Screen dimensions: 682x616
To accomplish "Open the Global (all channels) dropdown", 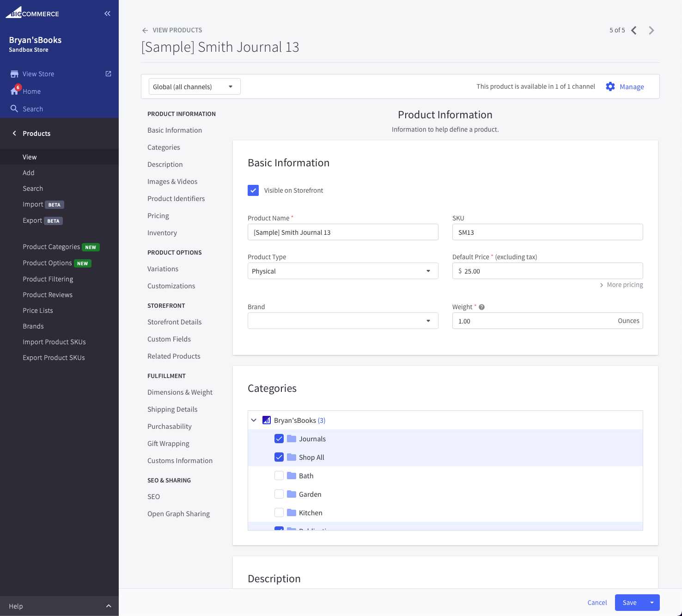I will point(195,87).
